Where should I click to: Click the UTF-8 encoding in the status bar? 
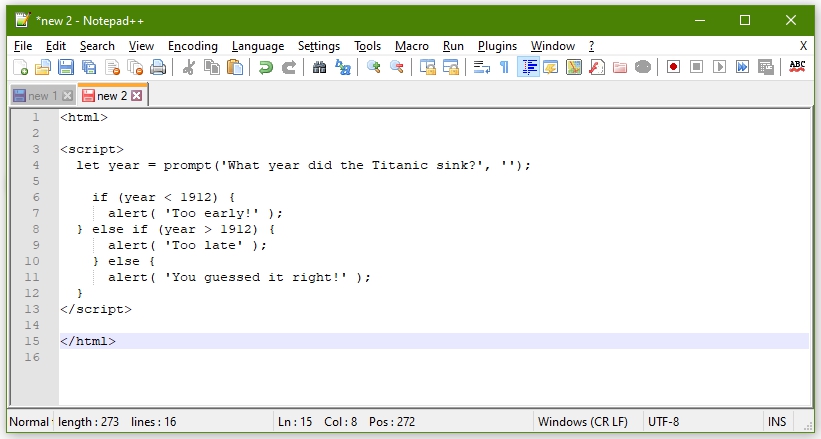[x=663, y=422]
